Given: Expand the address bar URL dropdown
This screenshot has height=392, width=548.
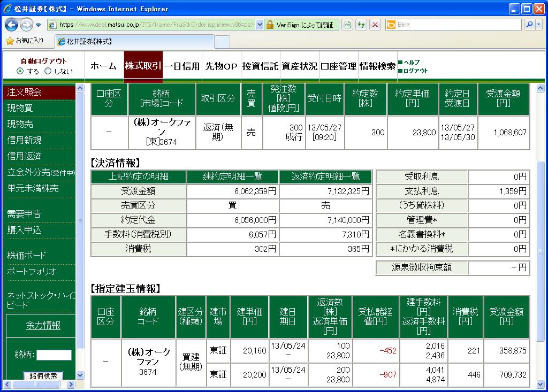Looking at the screenshot, I should [260, 25].
